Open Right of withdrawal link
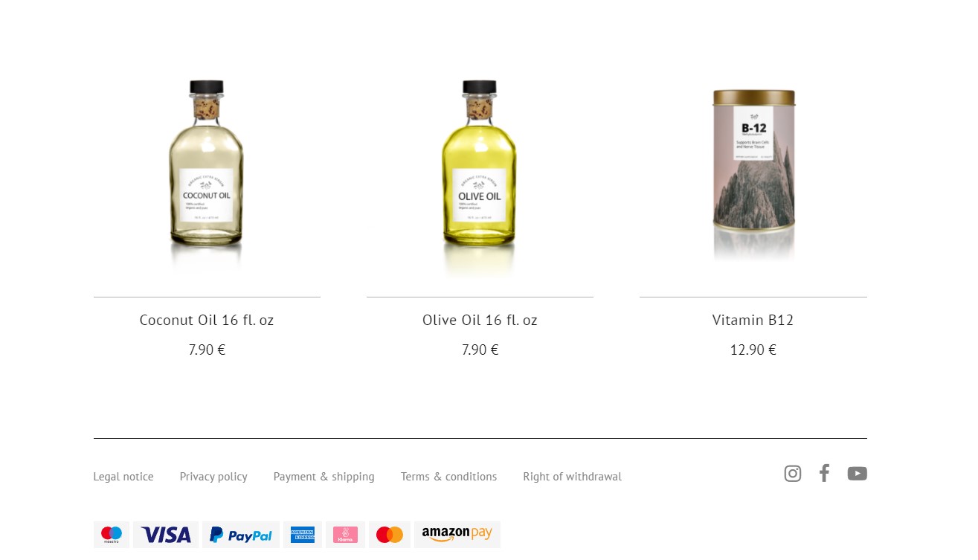Image resolution: width=978 pixels, height=560 pixels. (x=572, y=477)
